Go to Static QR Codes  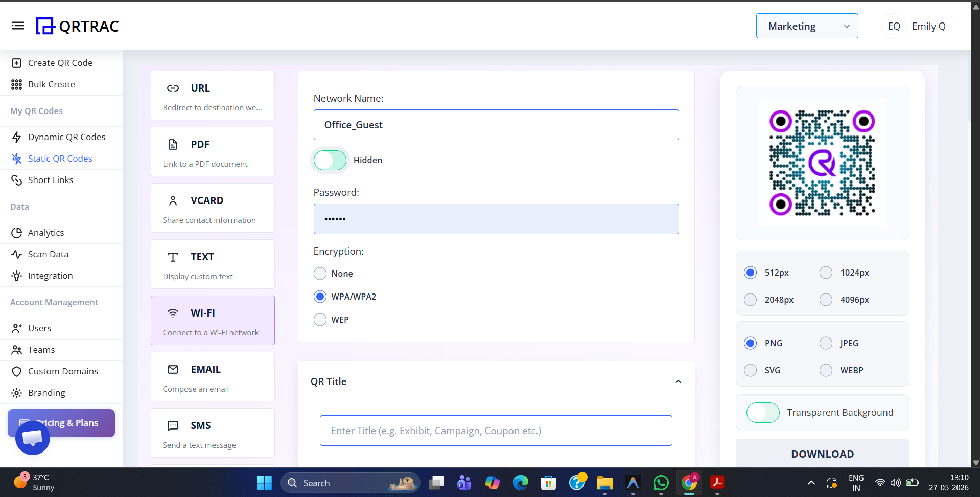click(x=60, y=159)
